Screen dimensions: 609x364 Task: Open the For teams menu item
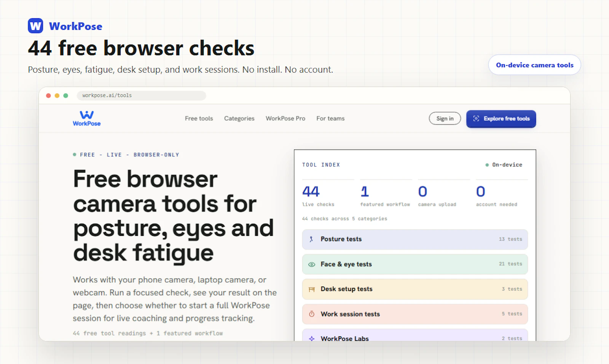tap(330, 118)
